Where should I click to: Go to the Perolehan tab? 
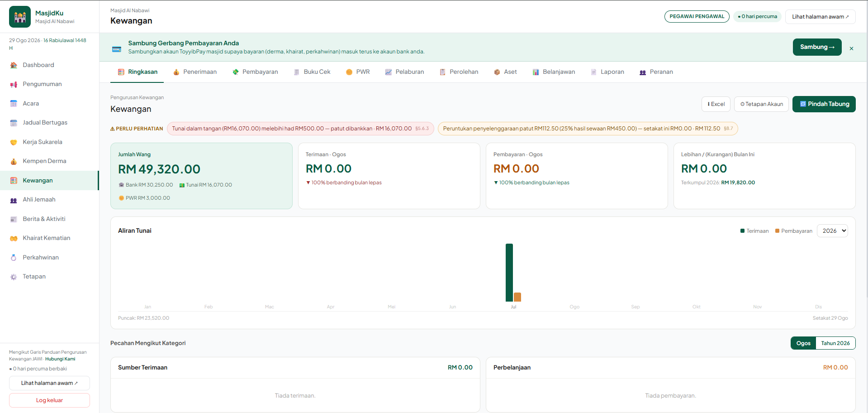(x=459, y=72)
